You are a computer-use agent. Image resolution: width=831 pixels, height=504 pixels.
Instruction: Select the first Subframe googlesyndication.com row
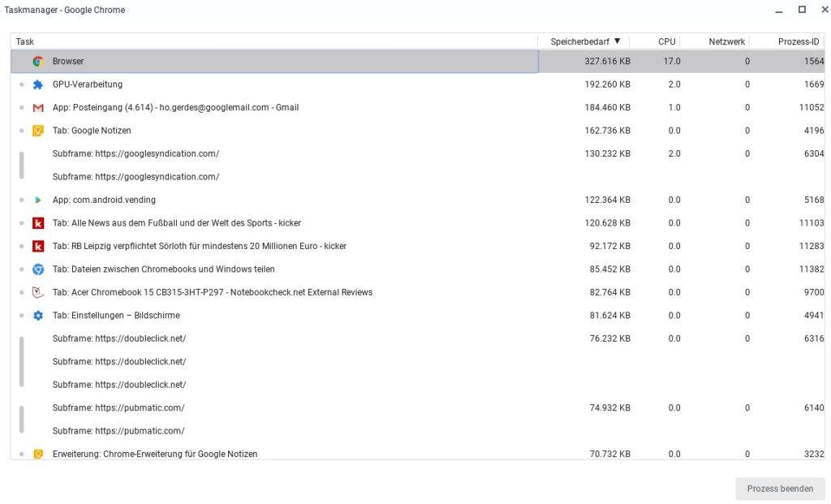(x=136, y=154)
